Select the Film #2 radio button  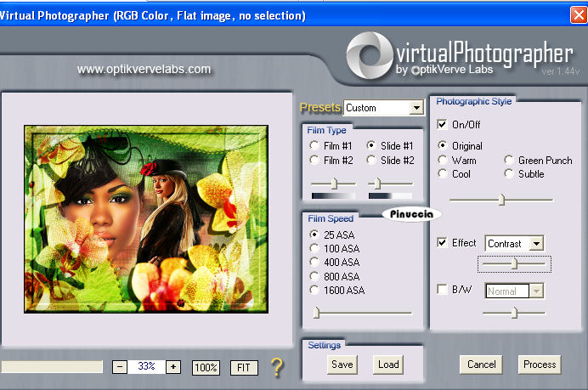pyautogui.click(x=314, y=160)
